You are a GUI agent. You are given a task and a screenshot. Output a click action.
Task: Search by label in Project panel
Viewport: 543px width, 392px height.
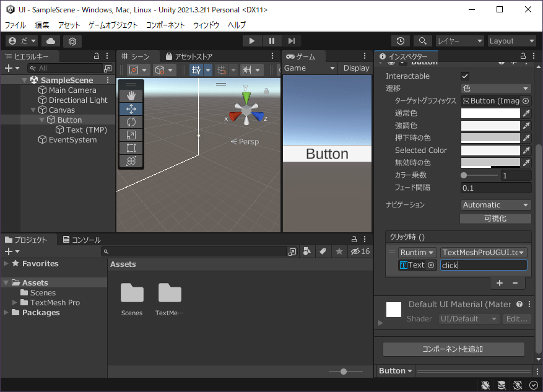pos(323,251)
